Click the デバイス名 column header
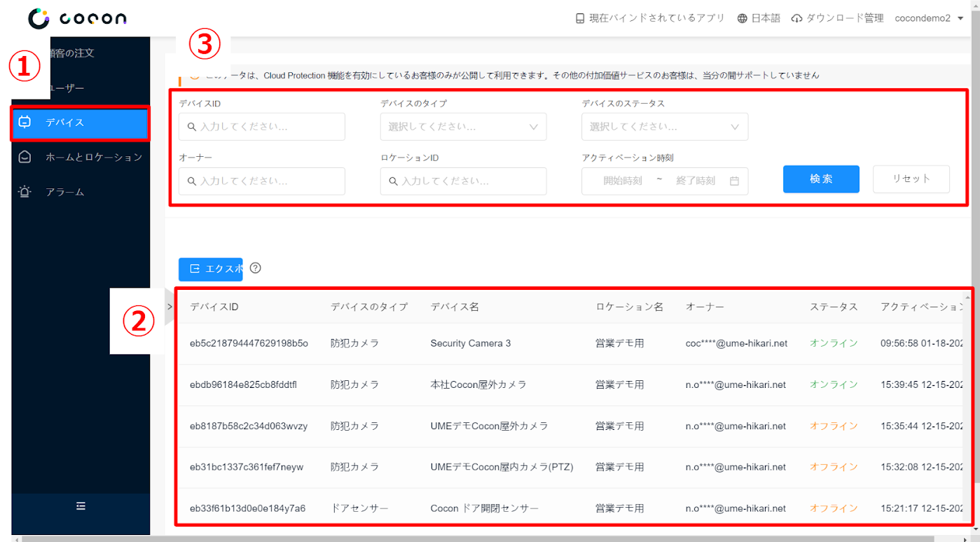The height and width of the screenshot is (542, 980). point(455,307)
